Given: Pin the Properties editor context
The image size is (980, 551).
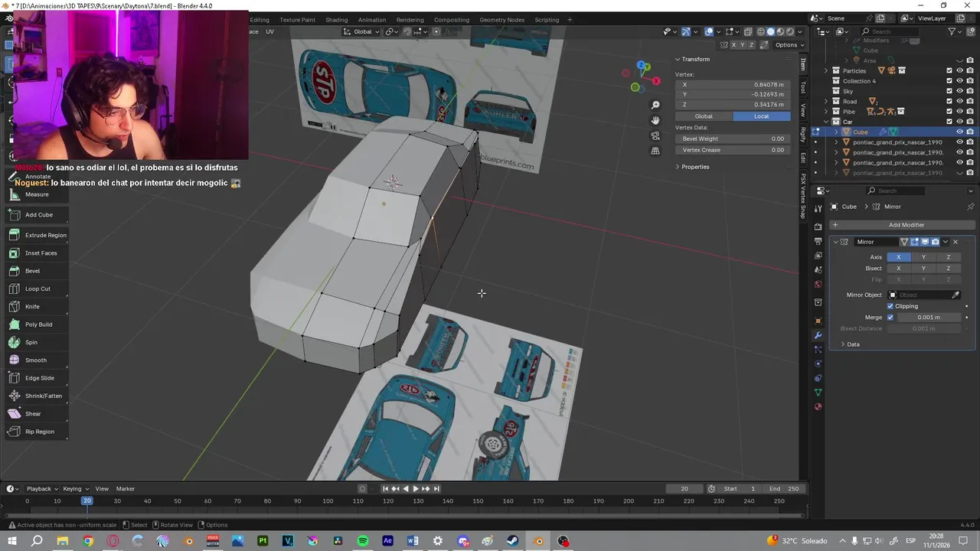Looking at the screenshot, I should tap(971, 207).
